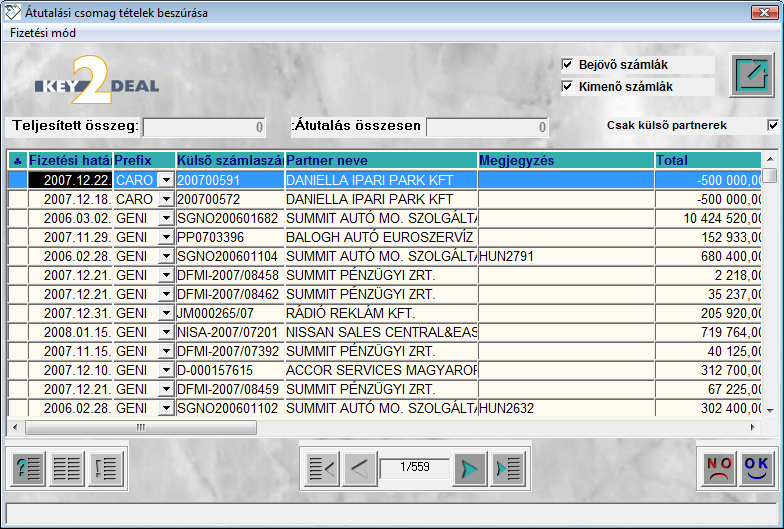
Task: Sort by Fizetési határidő column header
Action: pos(70,160)
